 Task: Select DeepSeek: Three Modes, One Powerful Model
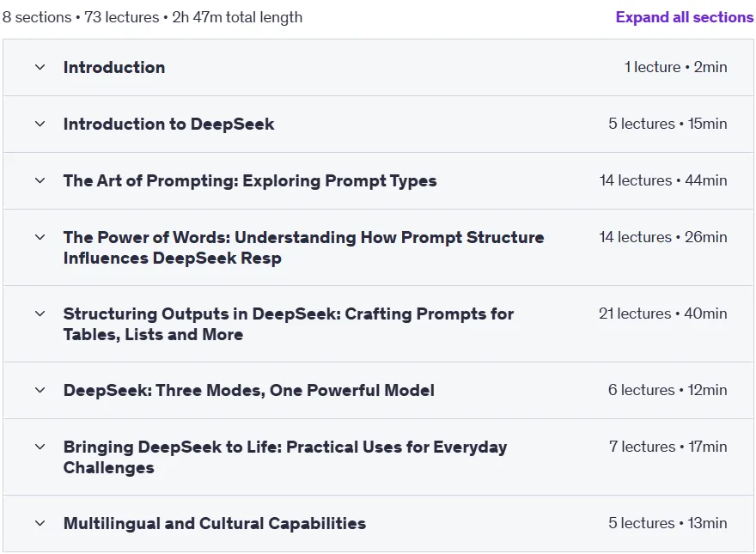click(x=249, y=390)
